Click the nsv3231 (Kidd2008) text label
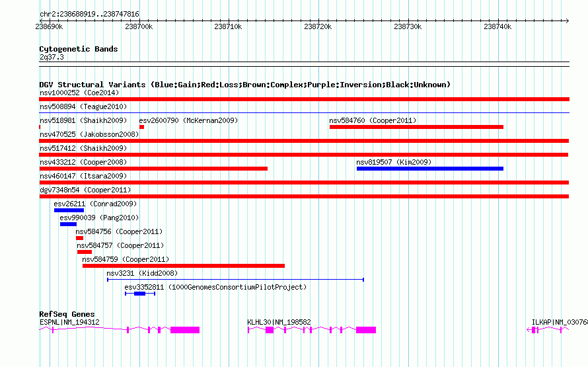Image resolution: width=588 pixels, height=367 pixels. coord(142,273)
